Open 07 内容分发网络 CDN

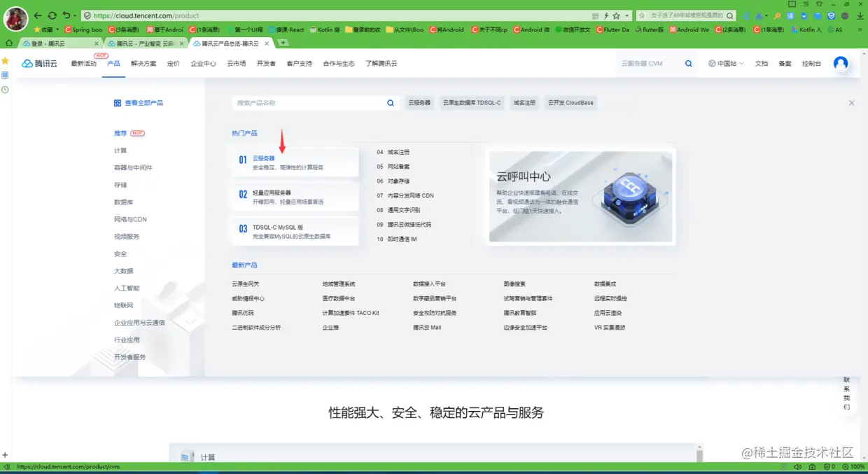coord(405,195)
